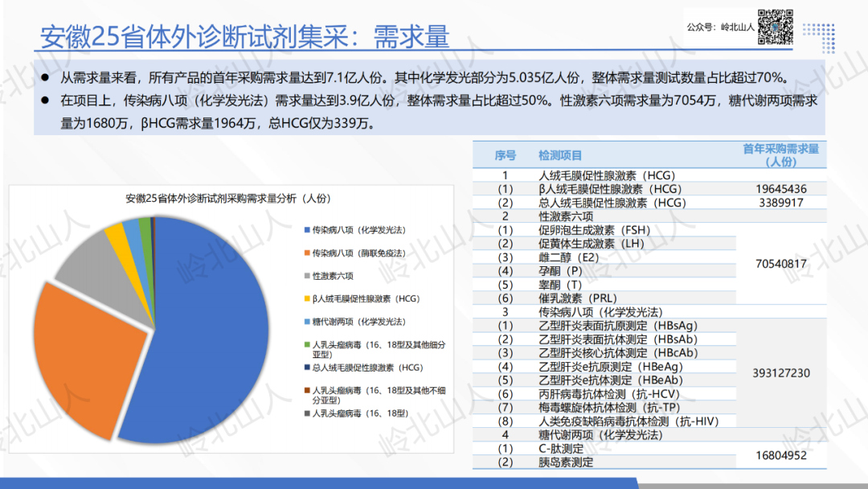Click table cell 人类免疫缺陷病毒抗体检测（抗-HIV）

click(x=628, y=421)
